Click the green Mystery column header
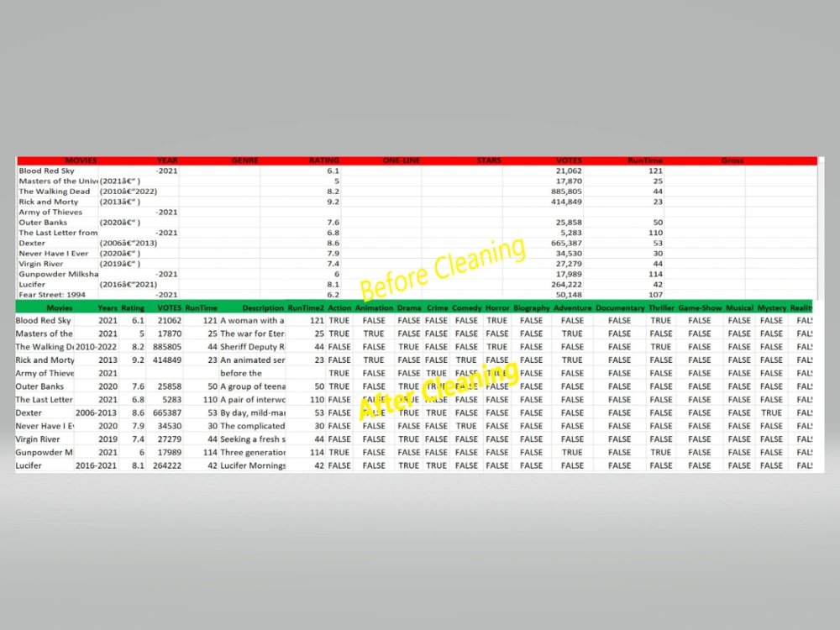Screen dimensions: 840x630 click(x=771, y=308)
